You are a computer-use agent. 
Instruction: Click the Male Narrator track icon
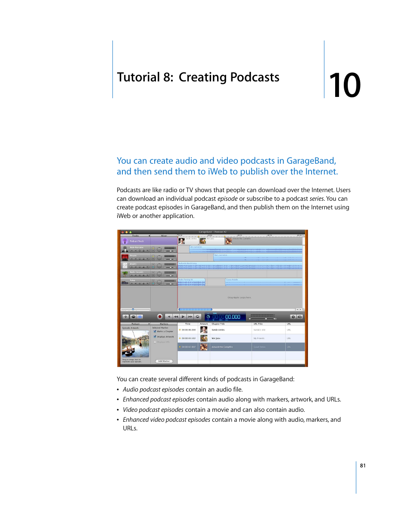click(125, 249)
